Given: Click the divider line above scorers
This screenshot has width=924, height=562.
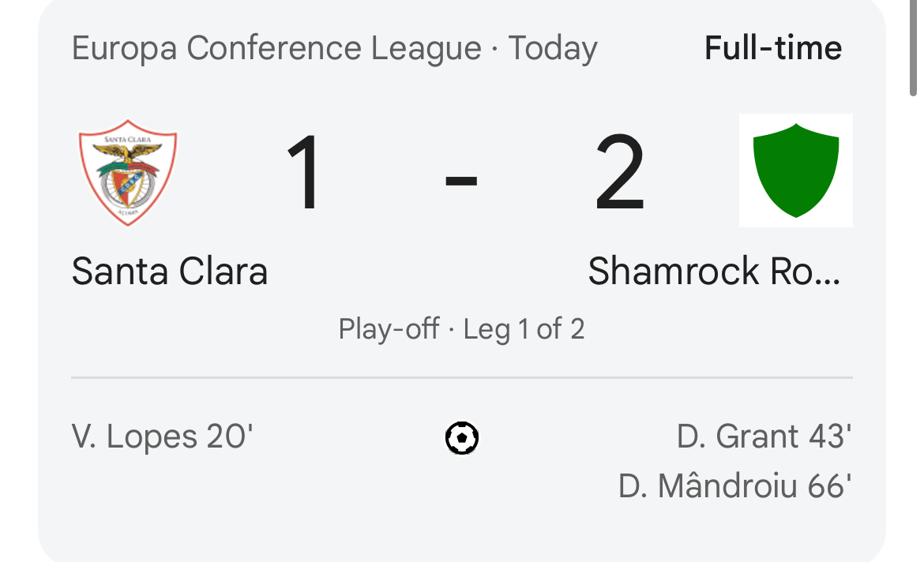Looking at the screenshot, I should (462, 377).
